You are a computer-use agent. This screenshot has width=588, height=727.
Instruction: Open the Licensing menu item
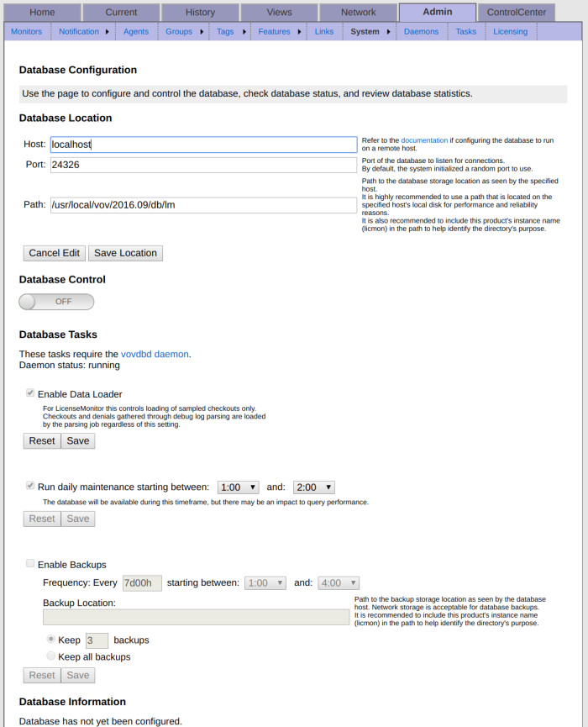[x=510, y=32]
